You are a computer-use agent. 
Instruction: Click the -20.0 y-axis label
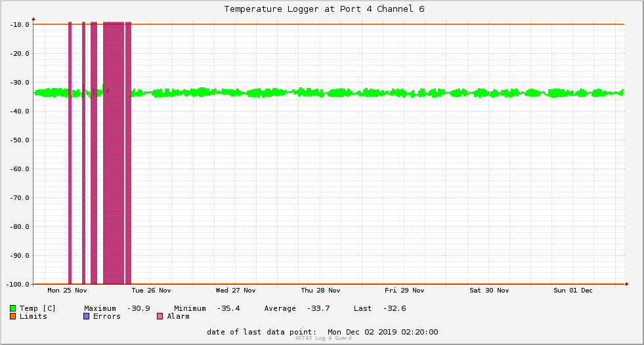click(20, 53)
